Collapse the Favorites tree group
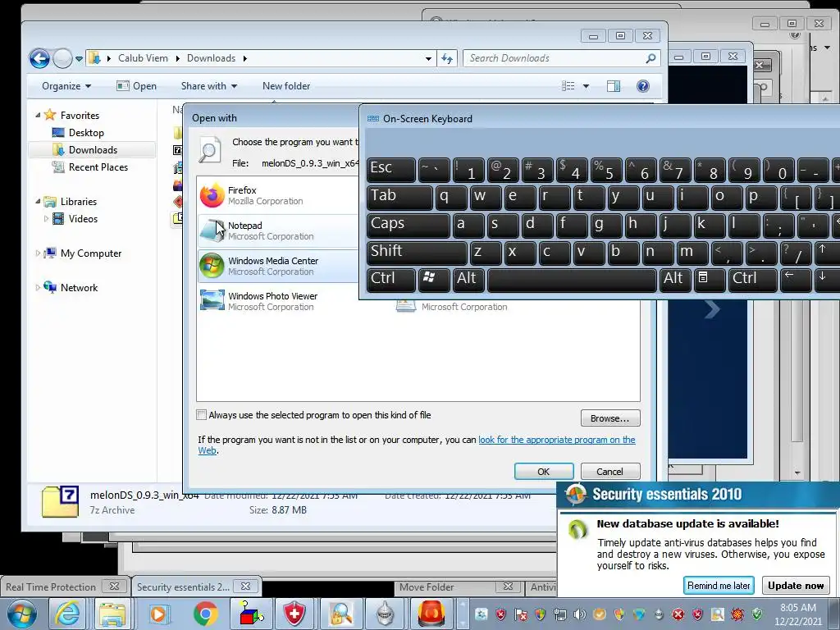Viewport: 840px width, 630px height. click(38, 115)
